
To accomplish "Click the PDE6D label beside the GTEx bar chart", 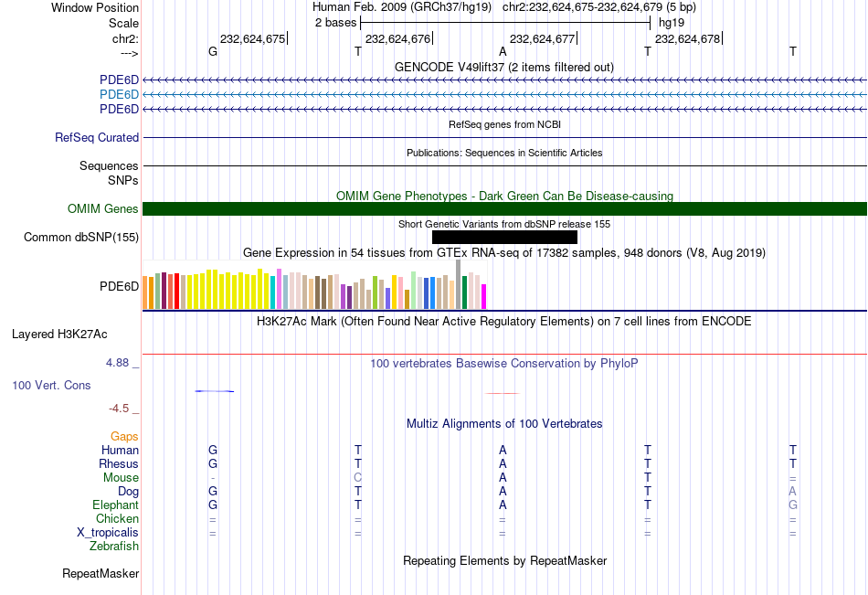I will pyautogui.click(x=119, y=286).
